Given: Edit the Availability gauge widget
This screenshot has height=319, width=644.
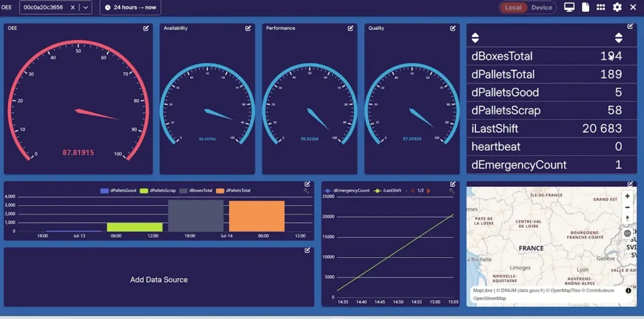Looking at the screenshot, I should click(248, 28).
